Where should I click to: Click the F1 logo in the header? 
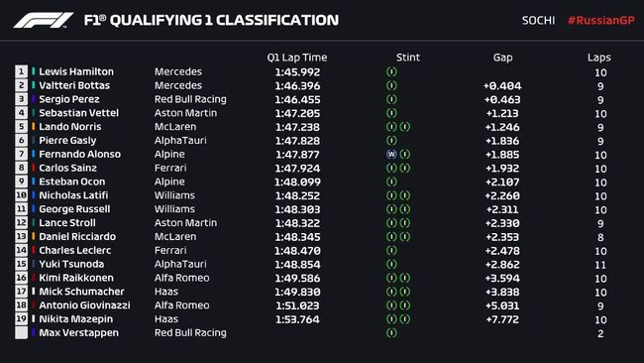44,20
